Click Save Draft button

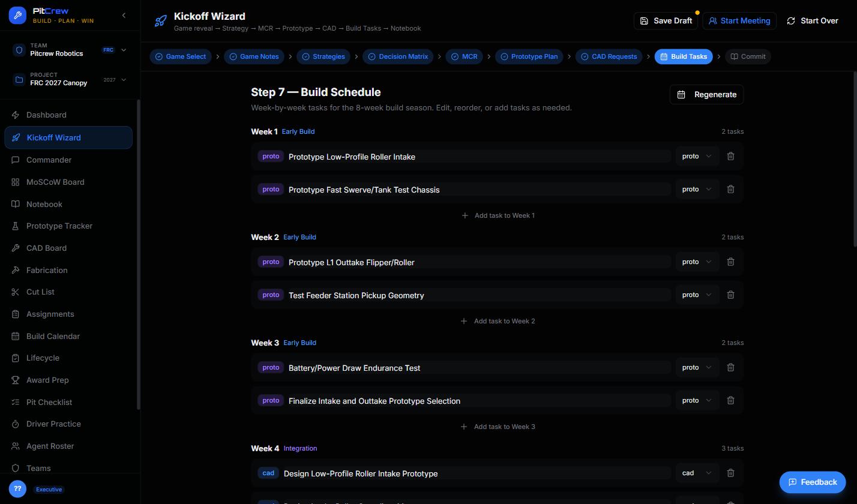click(666, 20)
